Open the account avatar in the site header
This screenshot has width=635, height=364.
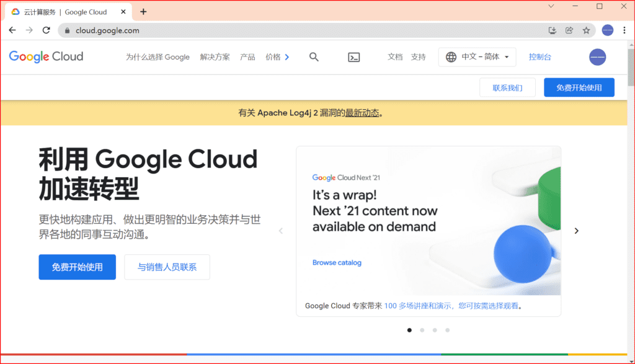[x=597, y=56]
